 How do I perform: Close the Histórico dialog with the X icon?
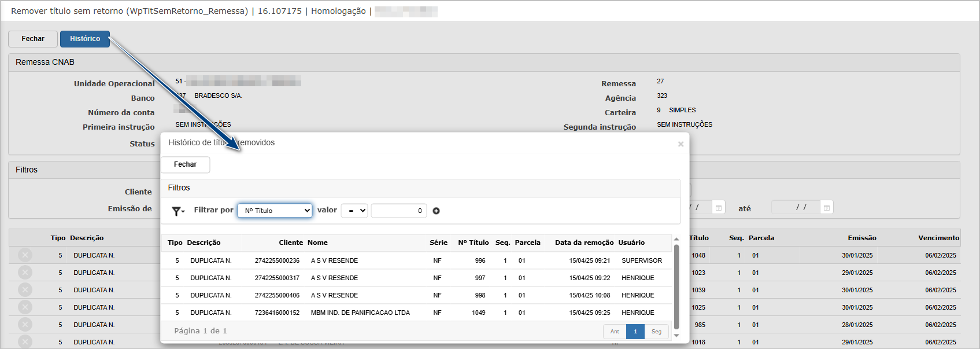pos(681,144)
